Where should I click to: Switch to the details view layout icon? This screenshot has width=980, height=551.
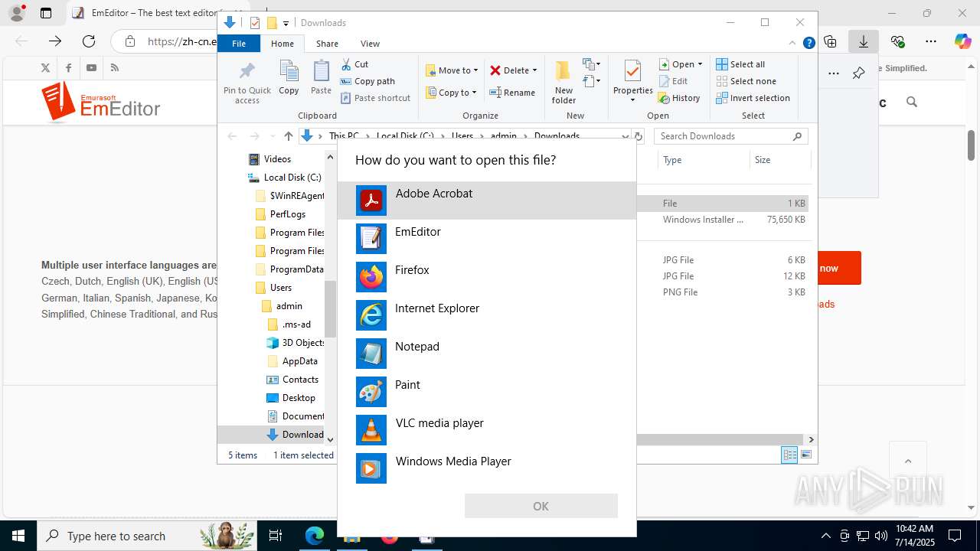click(x=789, y=455)
